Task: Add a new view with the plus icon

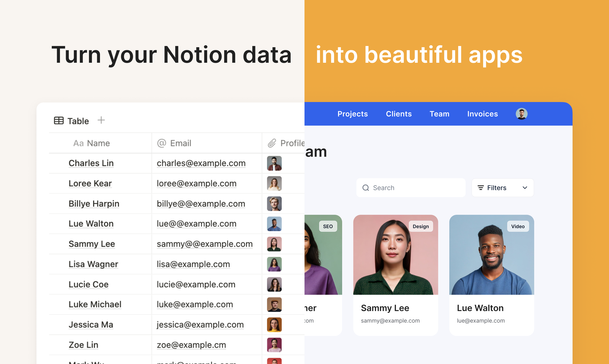Action: (101, 120)
